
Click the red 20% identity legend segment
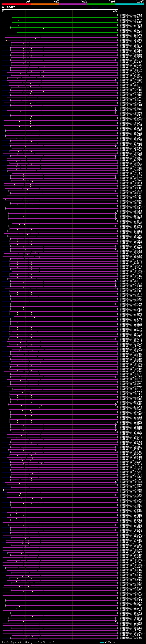click(x=16, y=4)
